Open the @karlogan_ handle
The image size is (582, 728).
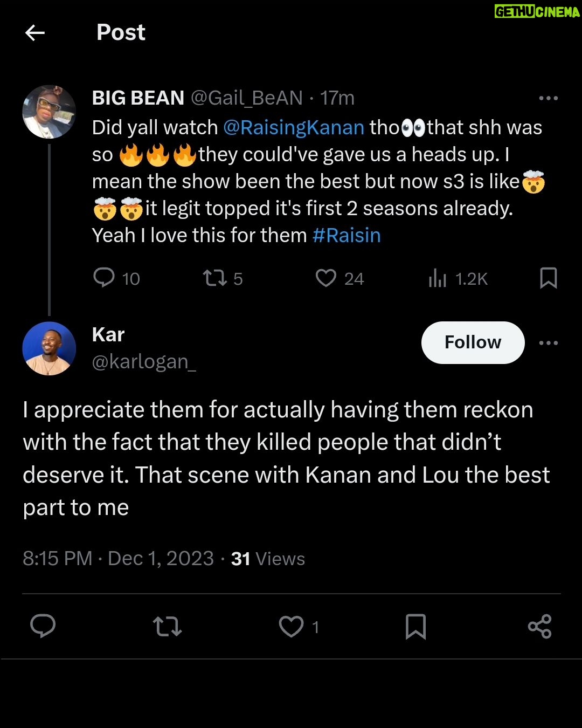pos(144,362)
